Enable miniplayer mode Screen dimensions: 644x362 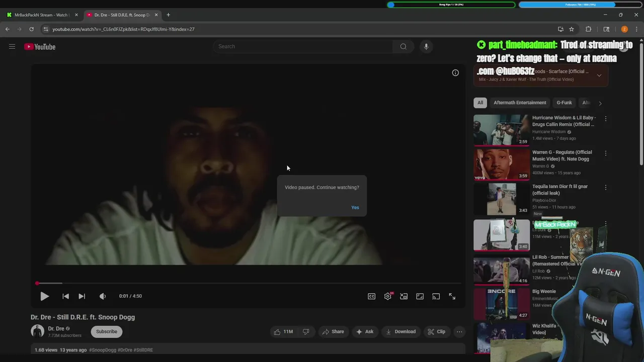click(x=404, y=296)
